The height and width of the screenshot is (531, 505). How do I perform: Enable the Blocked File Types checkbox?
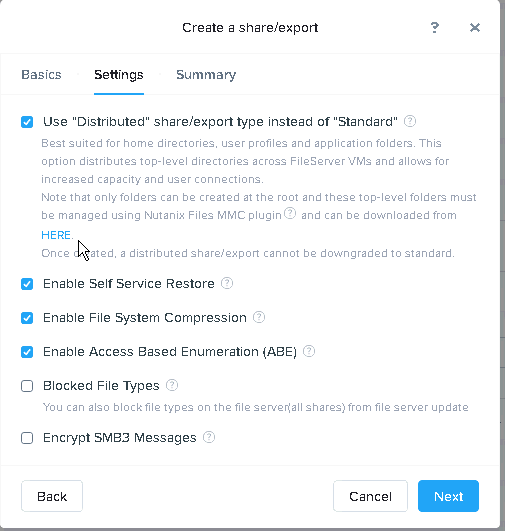click(27, 386)
